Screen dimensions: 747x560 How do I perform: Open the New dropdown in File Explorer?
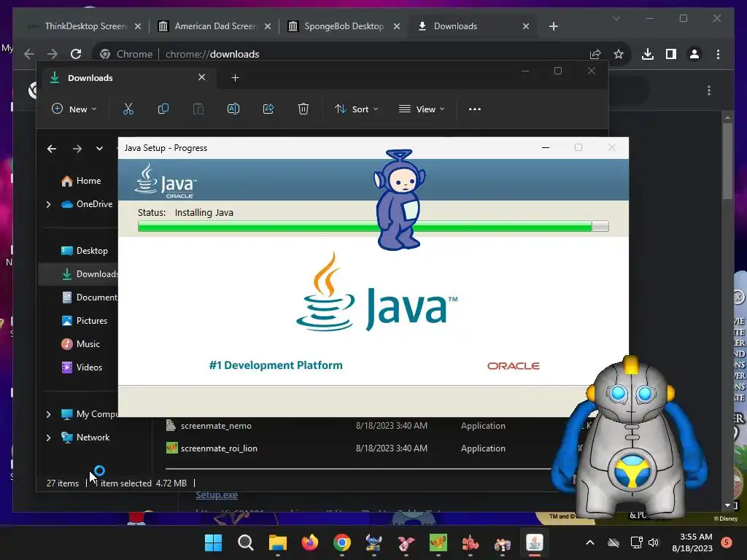(74, 109)
